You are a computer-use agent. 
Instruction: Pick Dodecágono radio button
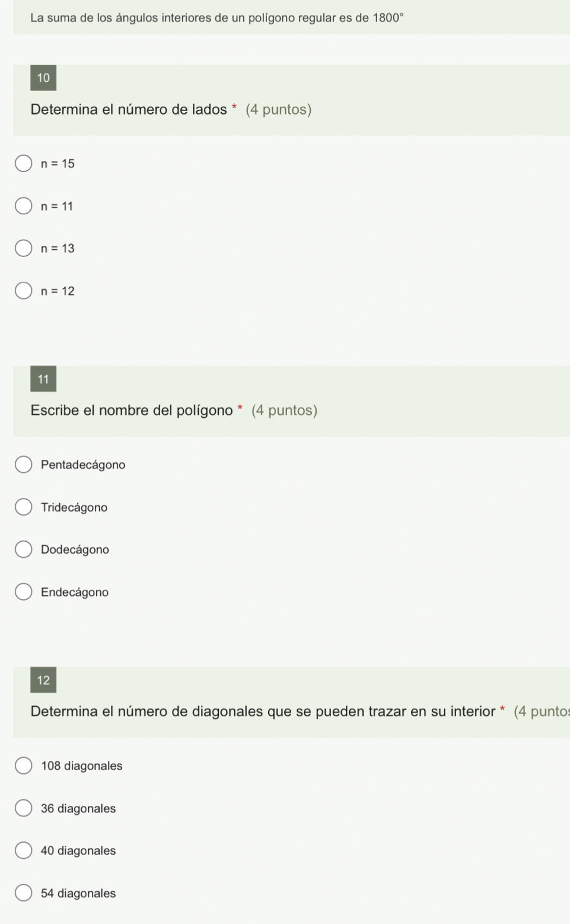tap(23, 550)
